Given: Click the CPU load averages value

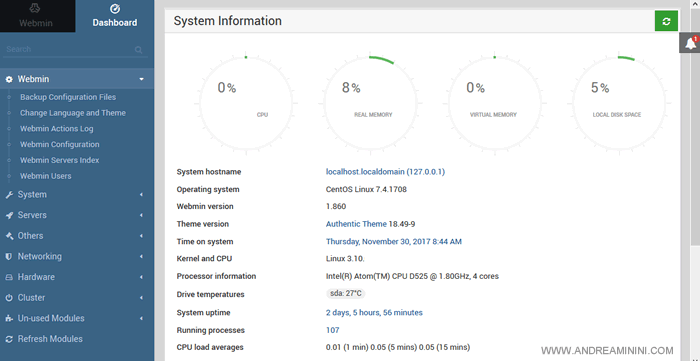Looking at the screenshot, I should pos(398,347).
